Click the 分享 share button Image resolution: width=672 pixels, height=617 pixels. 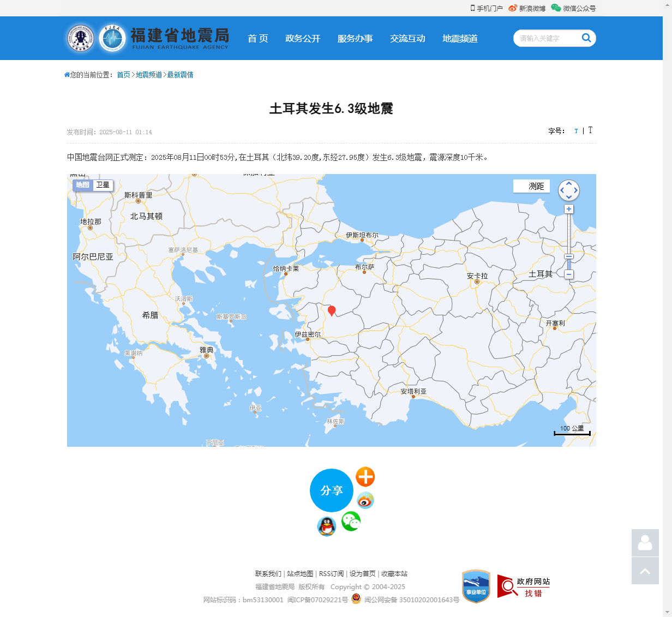(332, 490)
